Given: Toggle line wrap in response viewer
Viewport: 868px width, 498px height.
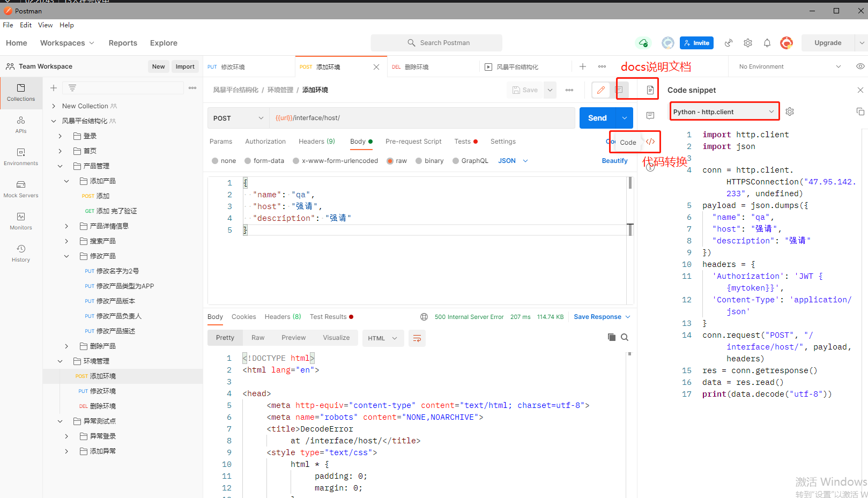Looking at the screenshot, I should click(x=417, y=338).
